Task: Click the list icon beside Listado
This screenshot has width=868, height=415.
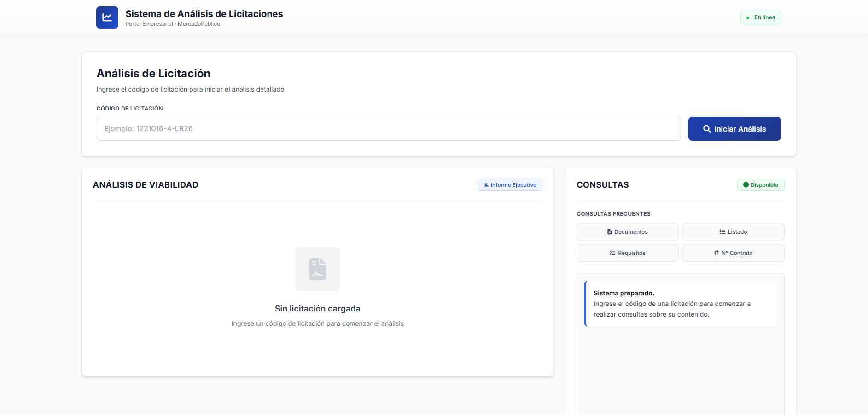Action: (722, 232)
